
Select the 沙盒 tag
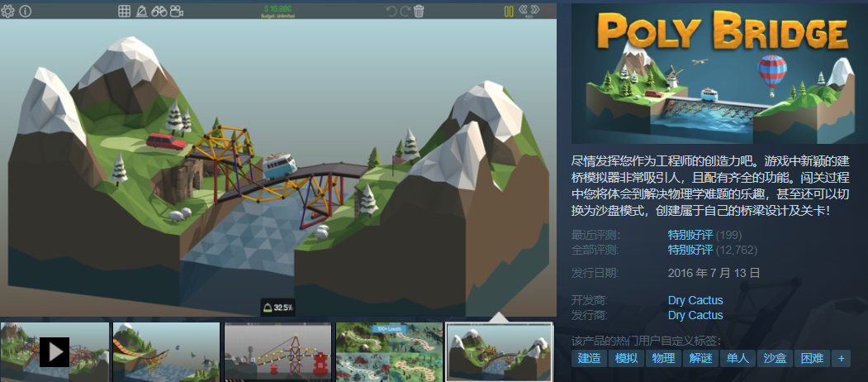775,358
